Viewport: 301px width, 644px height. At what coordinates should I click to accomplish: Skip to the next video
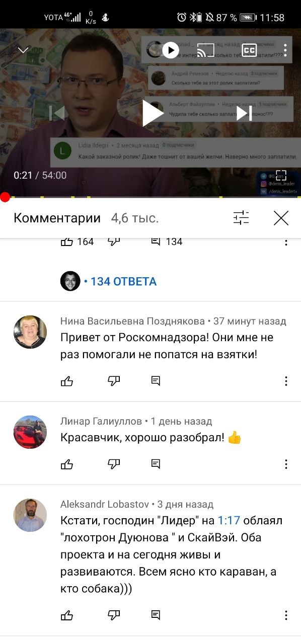[244, 113]
